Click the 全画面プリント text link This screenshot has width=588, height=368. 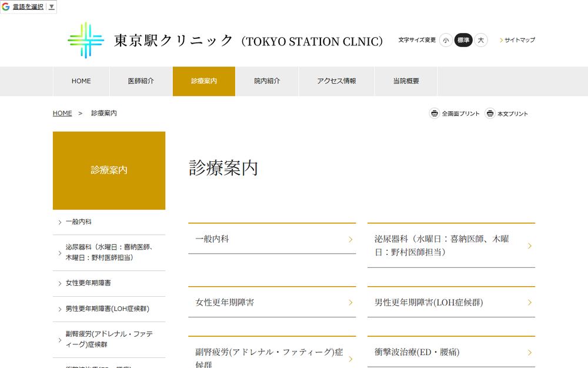(460, 114)
